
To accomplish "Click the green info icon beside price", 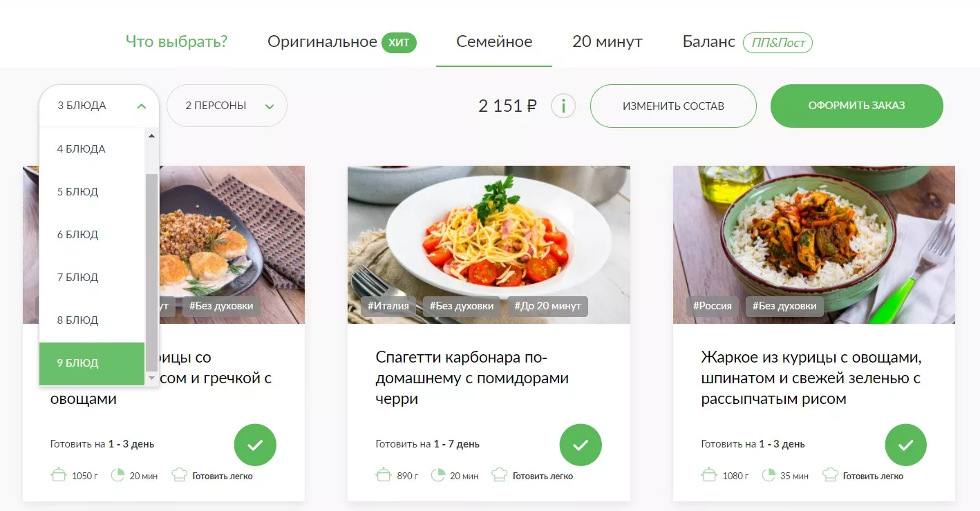I will pos(563,106).
